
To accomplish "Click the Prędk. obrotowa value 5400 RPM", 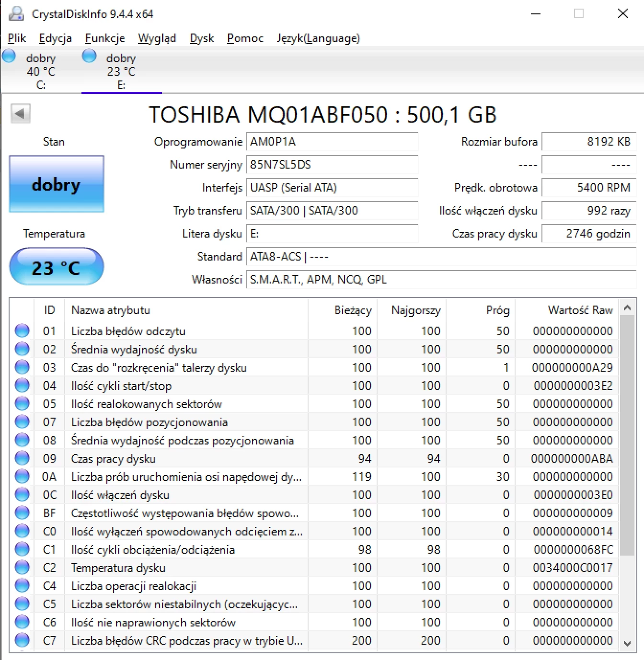I will coord(589,188).
